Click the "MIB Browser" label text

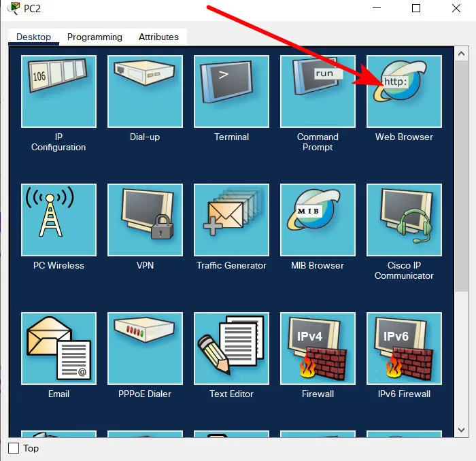point(318,266)
